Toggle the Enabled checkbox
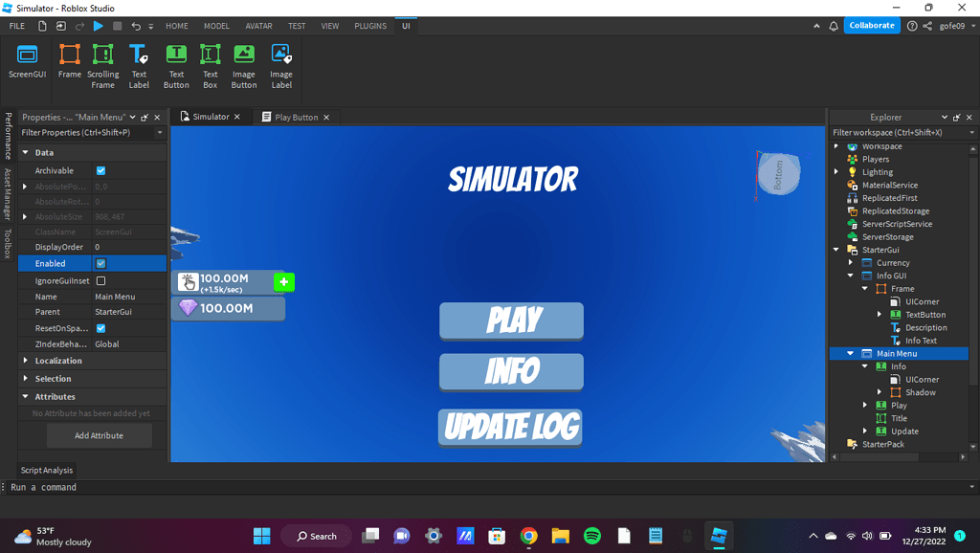The width and height of the screenshot is (980, 553). point(100,264)
